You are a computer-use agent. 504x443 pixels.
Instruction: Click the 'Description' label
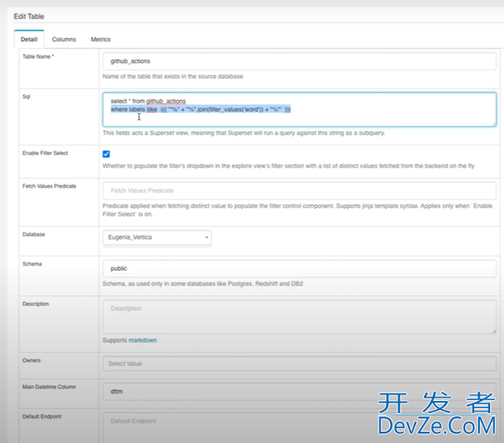tap(36, 303)
